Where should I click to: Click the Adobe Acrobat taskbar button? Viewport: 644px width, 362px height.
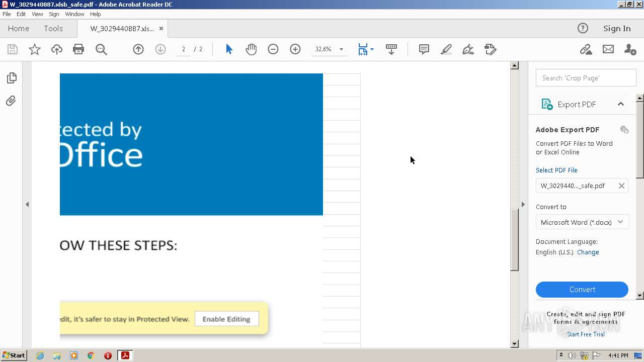[x=125, y=355]
